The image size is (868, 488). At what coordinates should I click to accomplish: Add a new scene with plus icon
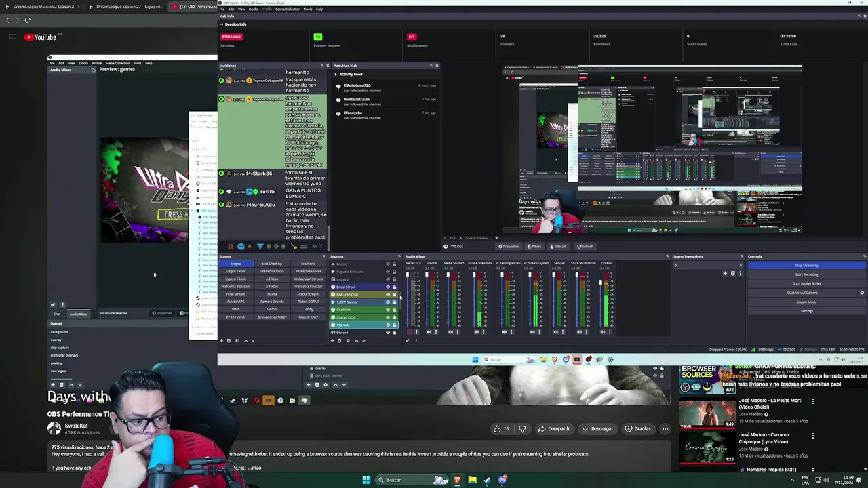221,340
